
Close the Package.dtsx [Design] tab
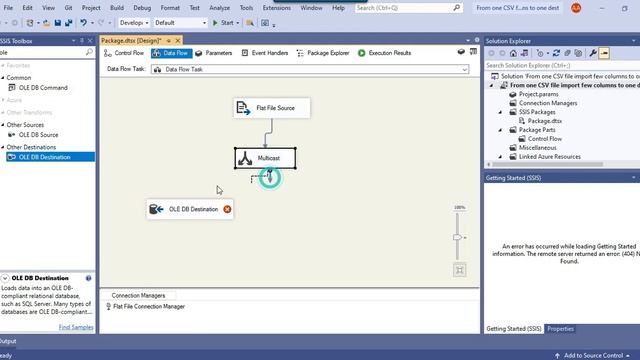(178, 40)
